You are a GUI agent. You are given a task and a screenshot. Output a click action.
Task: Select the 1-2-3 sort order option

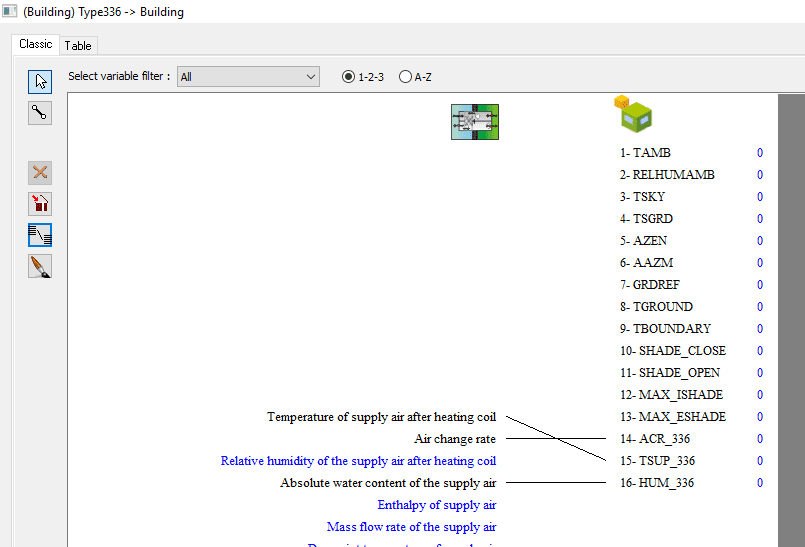tap(349, 77)
